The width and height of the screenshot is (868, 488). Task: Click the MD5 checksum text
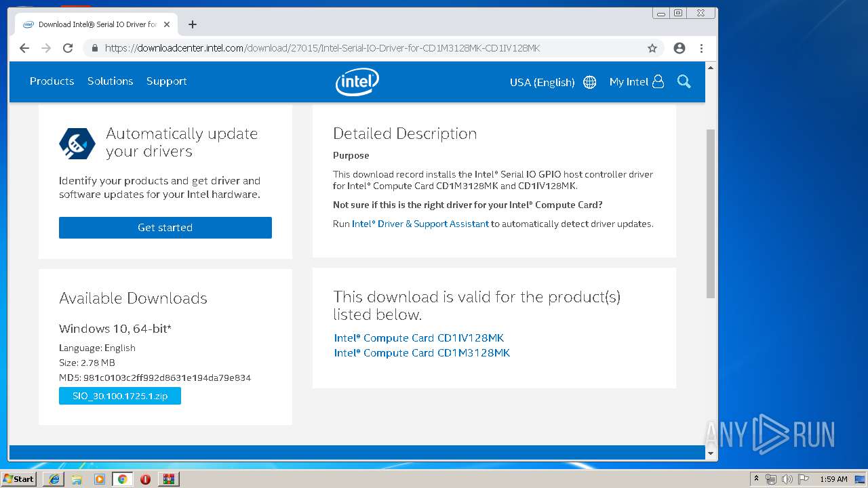pyautogui.click(x=155, y=378)
